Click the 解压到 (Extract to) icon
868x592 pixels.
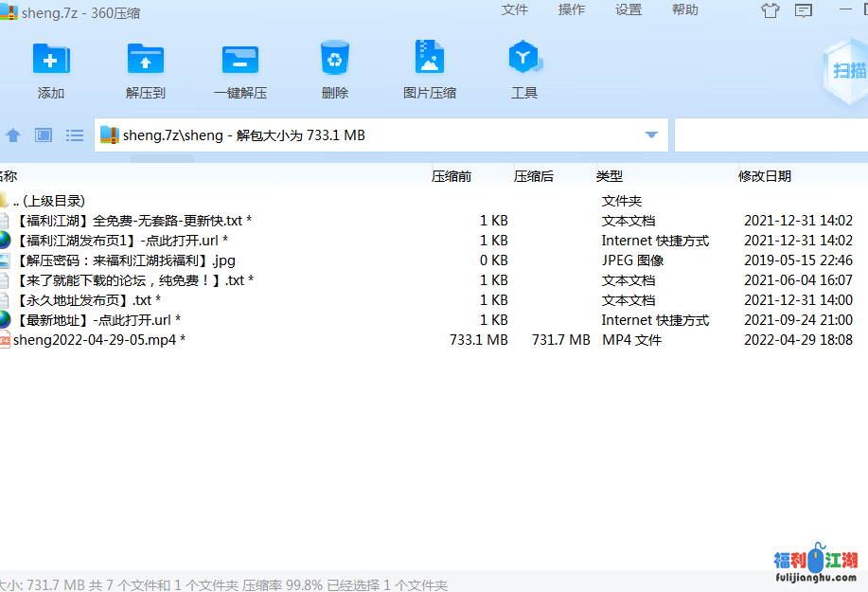[x=146, y=60]
